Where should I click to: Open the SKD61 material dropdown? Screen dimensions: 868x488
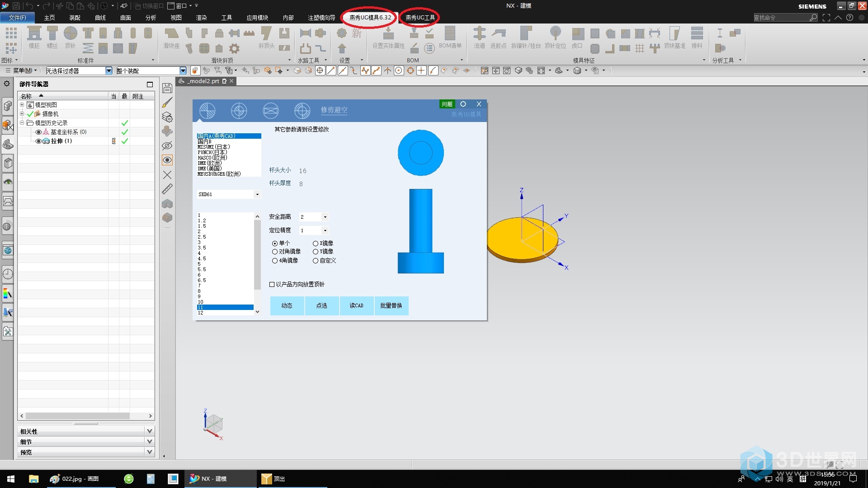click(x=257, y=194)
